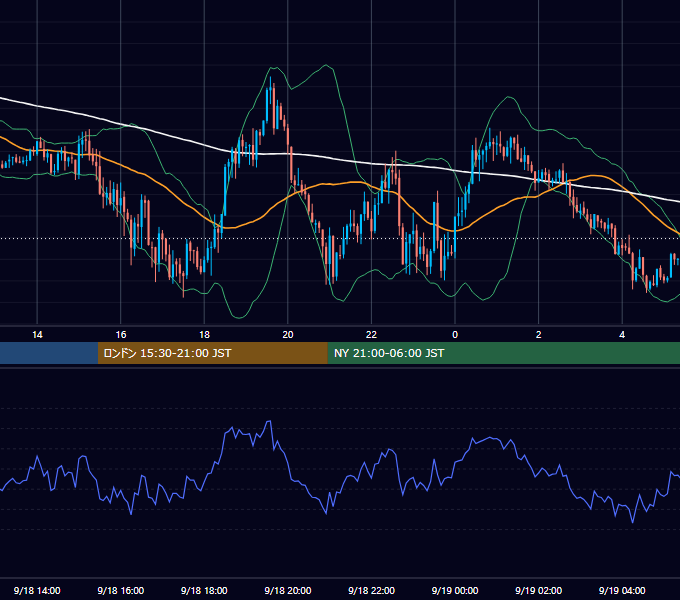Image resolution: width=680 pixels, height=600 pixels.
Task: Click the '9/18 18:00' date label
Action: 204,590
